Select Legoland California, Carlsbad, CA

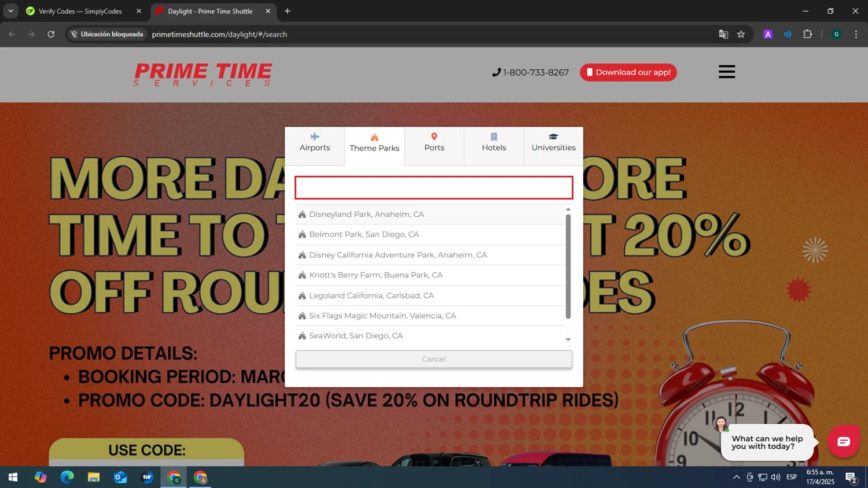(x=430, y=295)
